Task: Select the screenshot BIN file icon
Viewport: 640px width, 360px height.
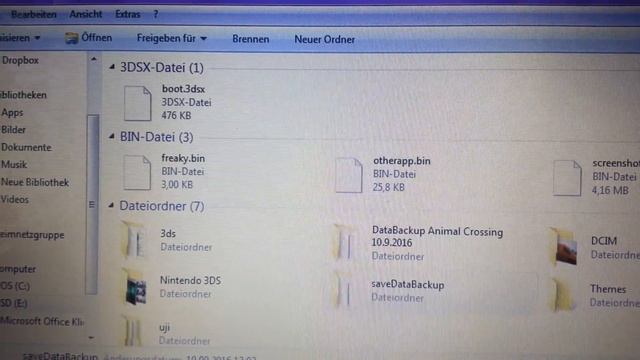Action: point(567,178)
